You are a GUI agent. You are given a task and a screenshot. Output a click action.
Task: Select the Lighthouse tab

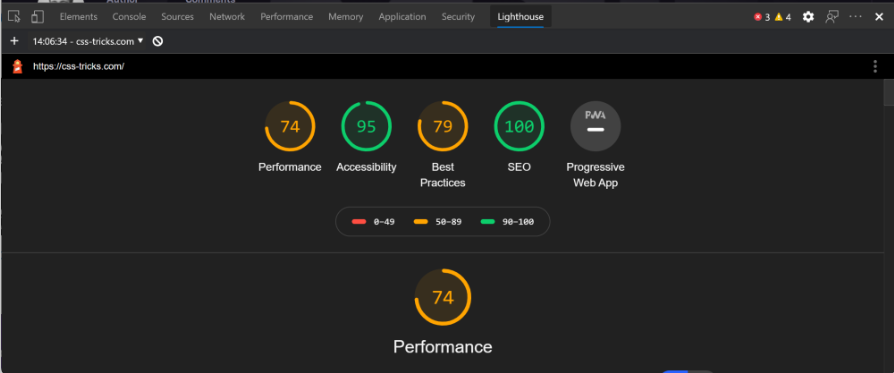pyautogui.click(x=521, y=17)
